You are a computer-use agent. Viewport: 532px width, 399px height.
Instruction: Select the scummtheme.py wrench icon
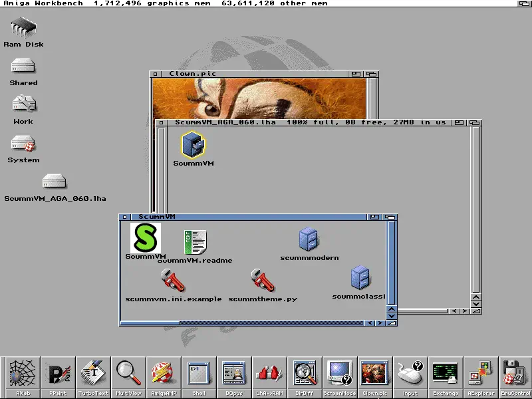click(x=263, y=280)
